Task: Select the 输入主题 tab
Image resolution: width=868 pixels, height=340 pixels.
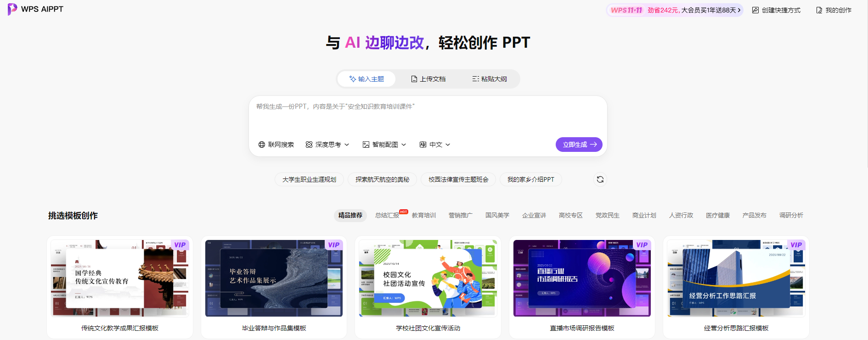Action: coord(366,79)
